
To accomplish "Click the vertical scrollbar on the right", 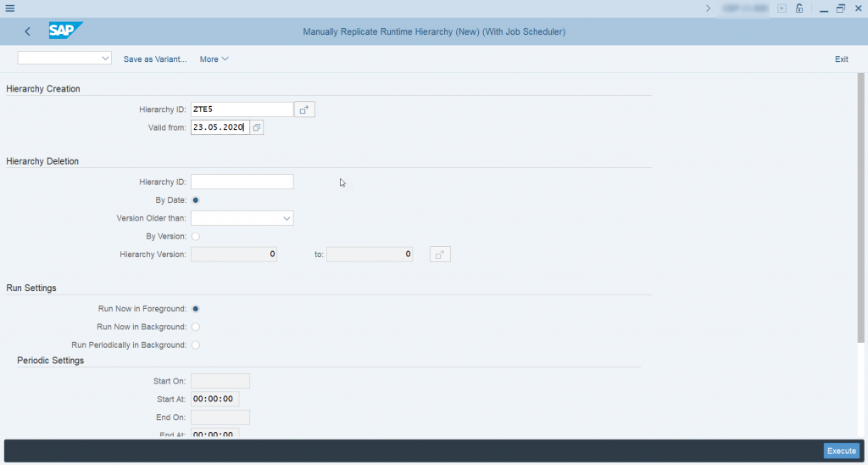I will (x=861, y=208).
